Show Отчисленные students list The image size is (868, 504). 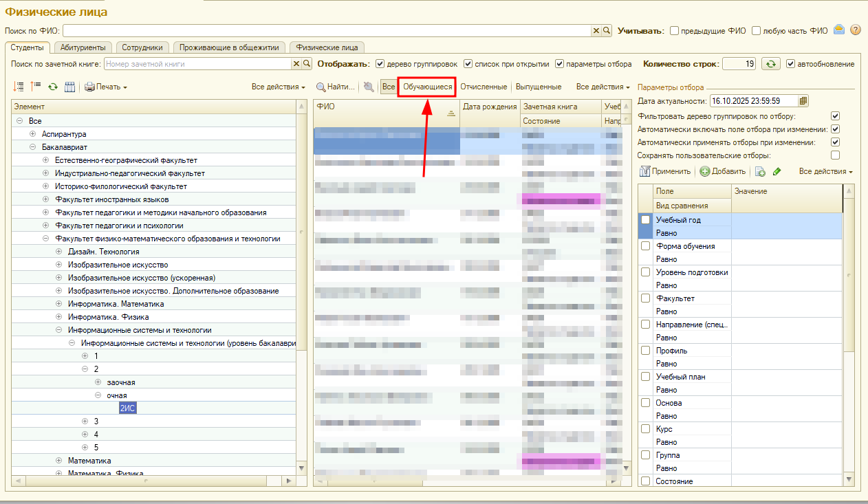pos(484,87)
